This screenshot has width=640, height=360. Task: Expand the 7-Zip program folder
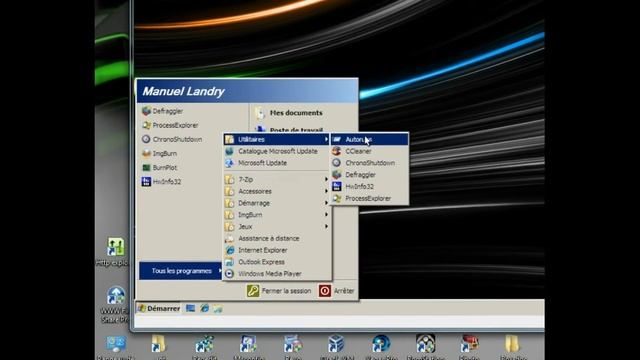277,180
